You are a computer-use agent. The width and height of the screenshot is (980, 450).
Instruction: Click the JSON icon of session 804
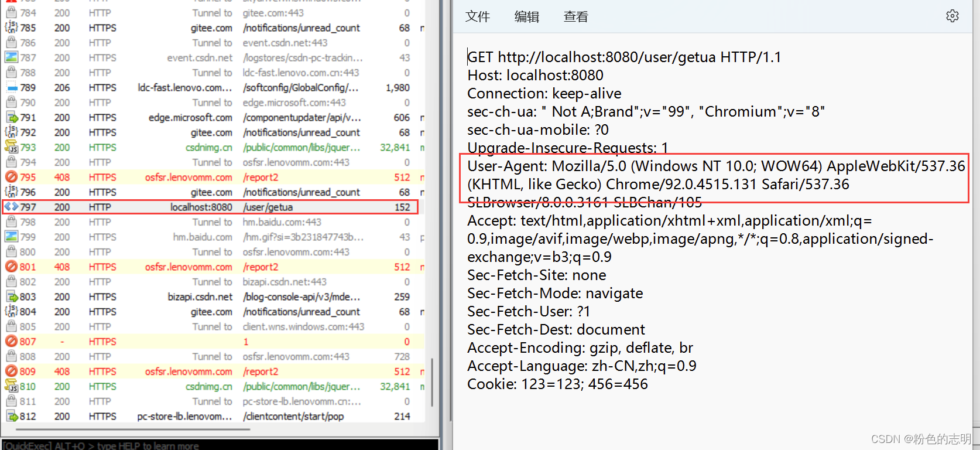click(11, 312)
